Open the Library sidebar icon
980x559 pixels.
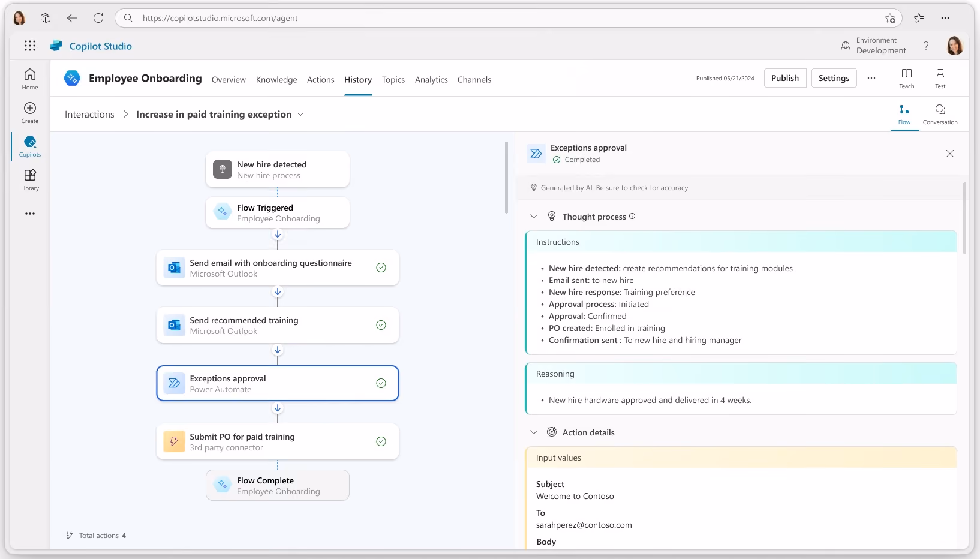30,180
